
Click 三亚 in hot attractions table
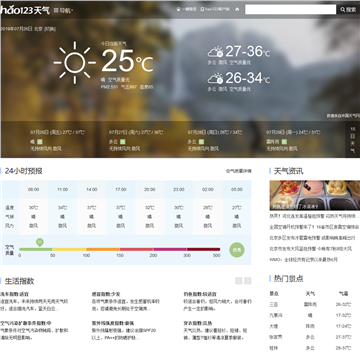coord(274,305)
